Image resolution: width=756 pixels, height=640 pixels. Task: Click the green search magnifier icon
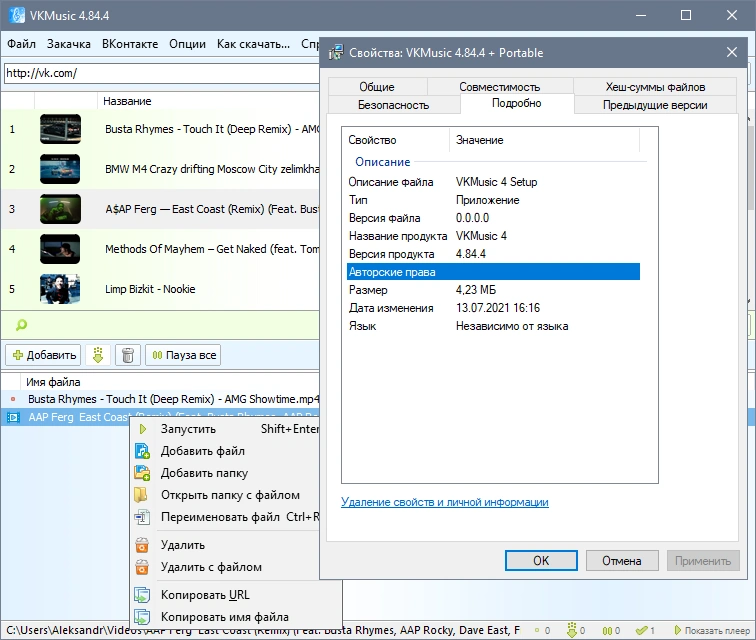pyautogui.click(x=21, y=325)
